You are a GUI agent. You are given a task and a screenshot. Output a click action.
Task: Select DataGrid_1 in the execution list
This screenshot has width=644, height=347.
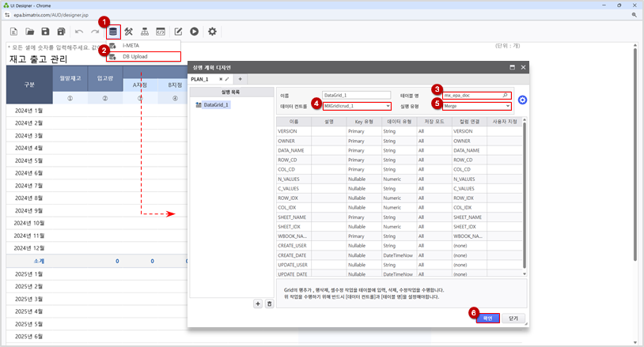[x=215, y=104]
